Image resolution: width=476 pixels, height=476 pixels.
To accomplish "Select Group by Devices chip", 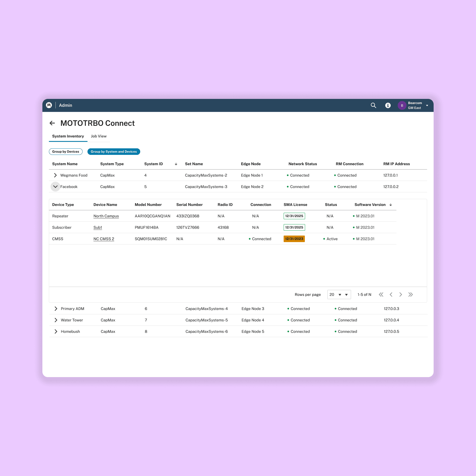I will (66, 152).
